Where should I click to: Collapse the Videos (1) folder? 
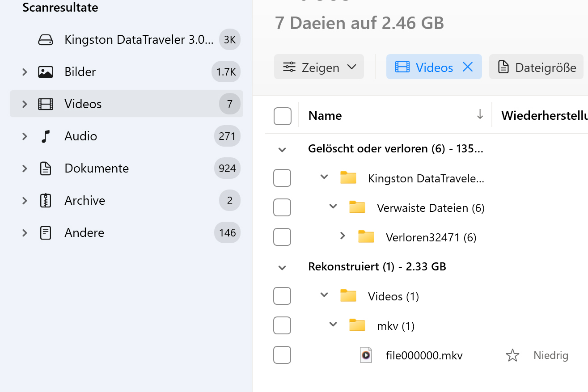click(324, 295)
